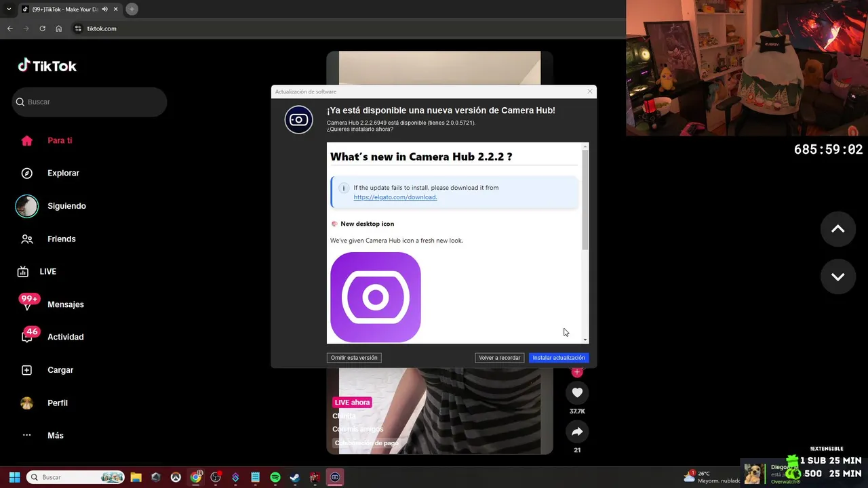This screenshot has height=488, width=868.
Task: Click the LIVE camera icon
Action: coord(23,271)
